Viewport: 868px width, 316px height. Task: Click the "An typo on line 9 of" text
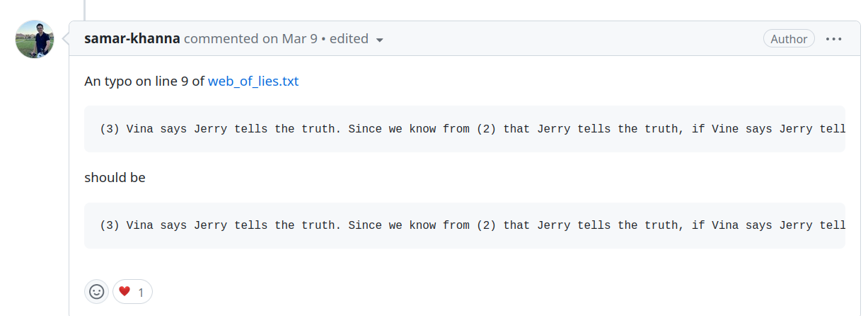click(144, 81)
